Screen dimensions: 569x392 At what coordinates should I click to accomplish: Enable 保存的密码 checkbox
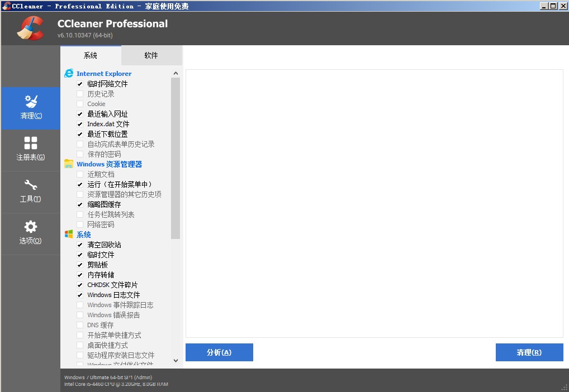pyautogui.click(x=80, y=154)
